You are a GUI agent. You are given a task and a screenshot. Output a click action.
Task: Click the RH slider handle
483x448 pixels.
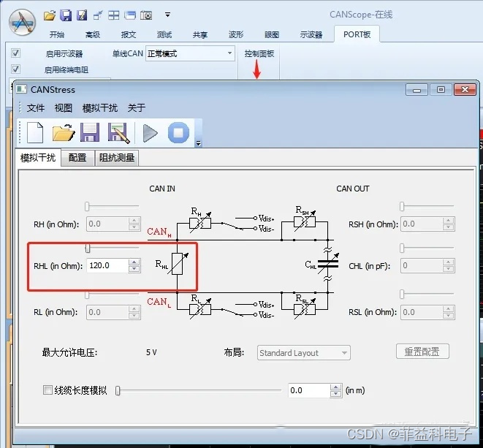click(87, 206)
